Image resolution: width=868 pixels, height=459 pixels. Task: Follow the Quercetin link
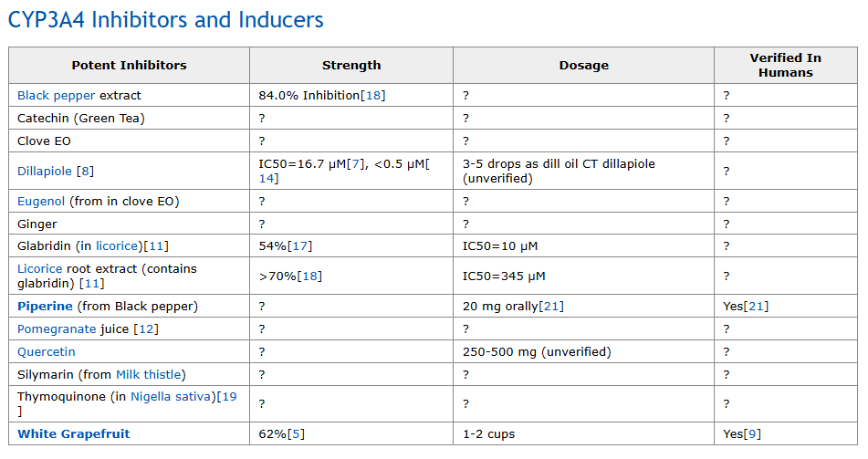pyautogui.click(x=46, y=351)
